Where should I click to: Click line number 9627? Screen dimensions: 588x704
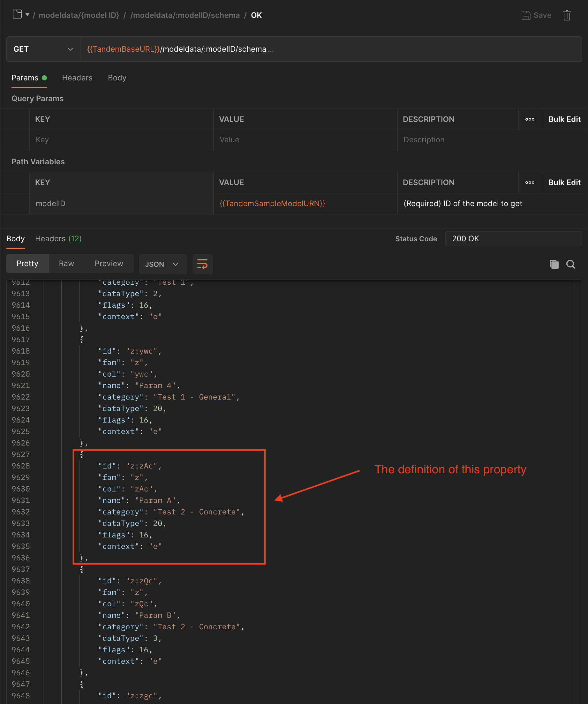[21, 454]
